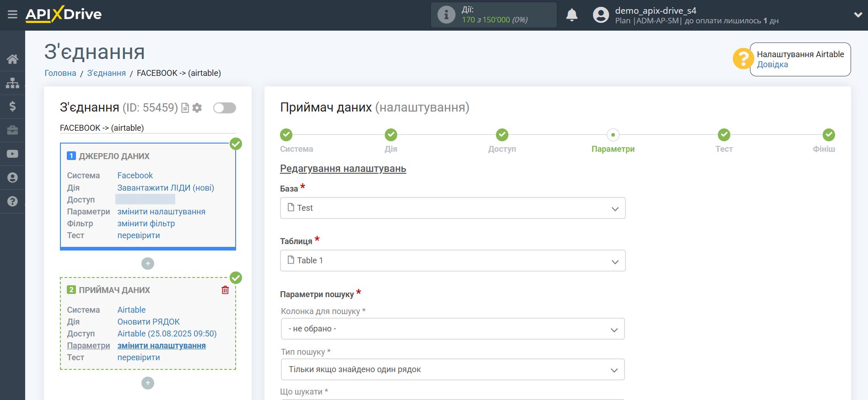Screen dimensions: 868x400
Task: Open the connections sitemap icon in the sidebar
Action: [x=12, y=83]
